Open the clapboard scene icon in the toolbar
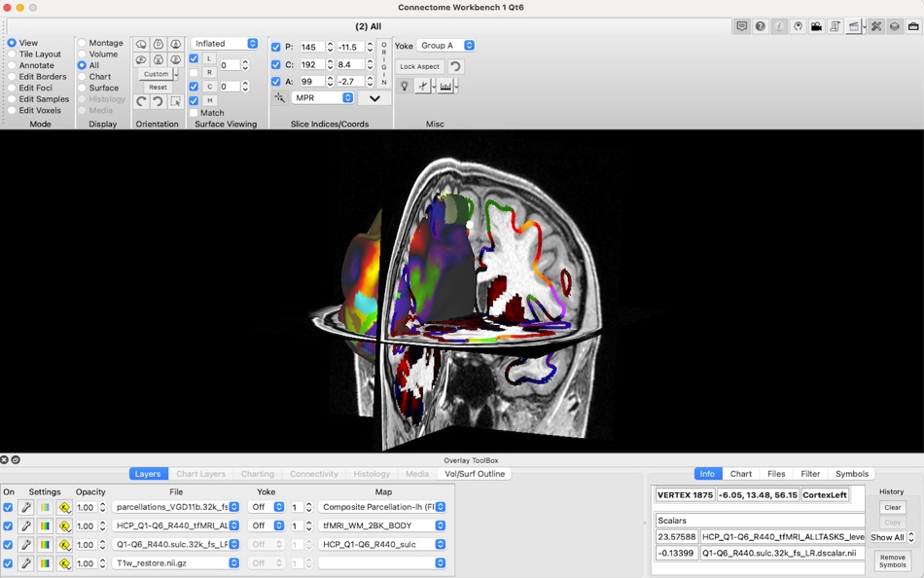The height and width of the screenshot is (578, 924). click(854, 26)
